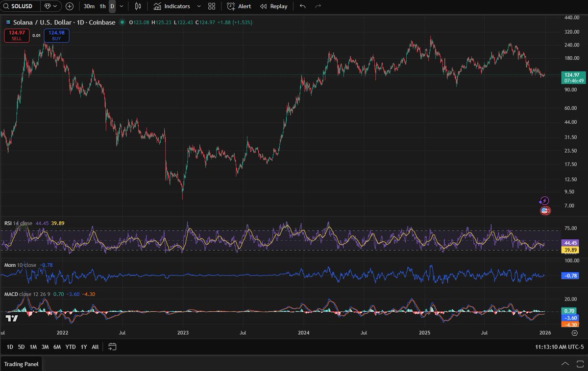Click the purple lightning badge on the chart
The width and height of the screenshot is (588, 371).
[x=544, y=201]
